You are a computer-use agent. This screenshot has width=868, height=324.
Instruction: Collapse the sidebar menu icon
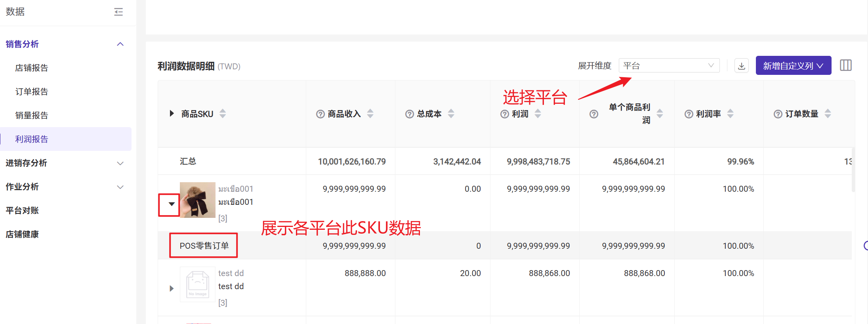[118, 12]
